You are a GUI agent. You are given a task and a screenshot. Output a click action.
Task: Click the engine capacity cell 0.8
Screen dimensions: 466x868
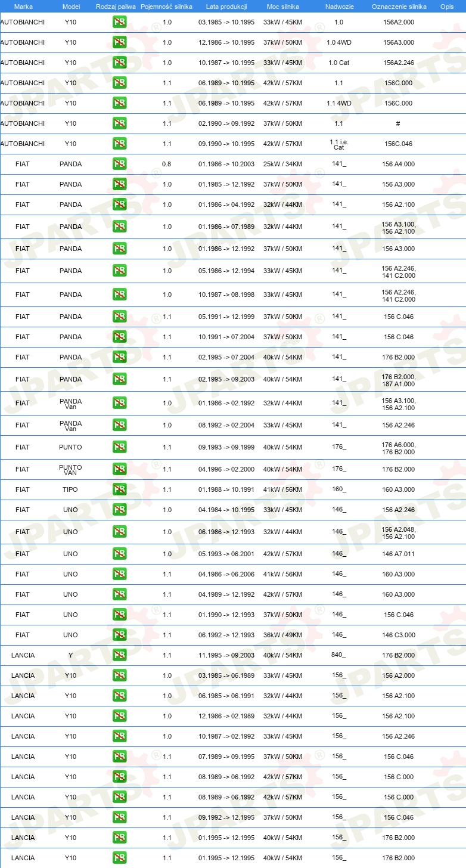point(167,164)
